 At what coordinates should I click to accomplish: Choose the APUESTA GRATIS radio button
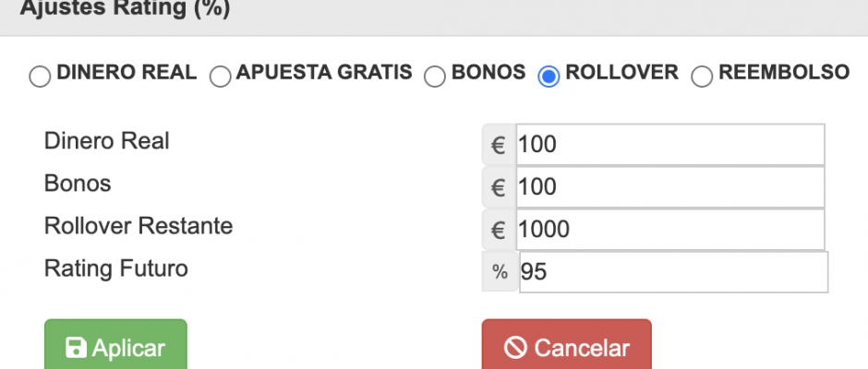coord(220,77)
